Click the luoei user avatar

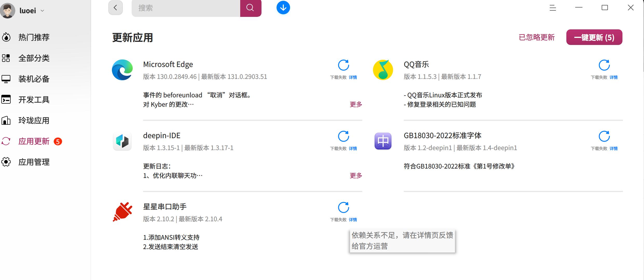click(x=8, y=10)
